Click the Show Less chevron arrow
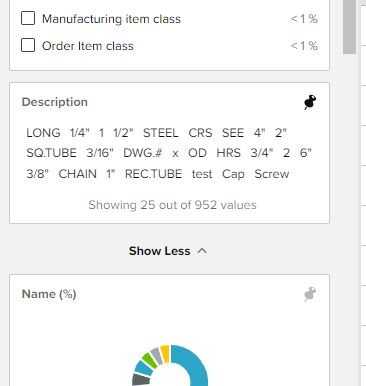The height and width of the screenshot is (386, 366). [202, 251]
